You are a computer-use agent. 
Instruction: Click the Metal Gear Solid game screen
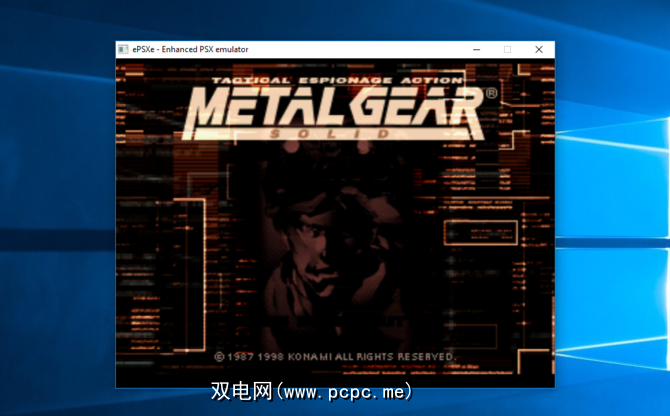tap(335, 223)
